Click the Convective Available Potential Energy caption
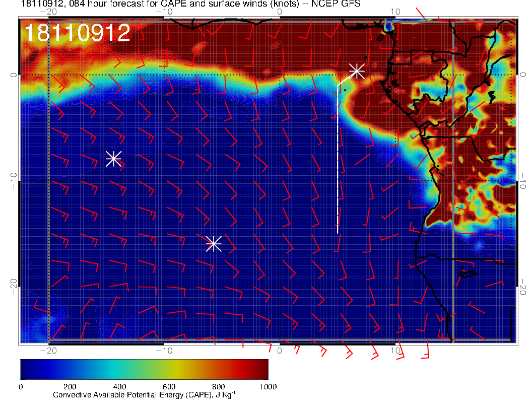Image resolution: width=532 pixels, height=411 pixels. (x=144, y=395)
